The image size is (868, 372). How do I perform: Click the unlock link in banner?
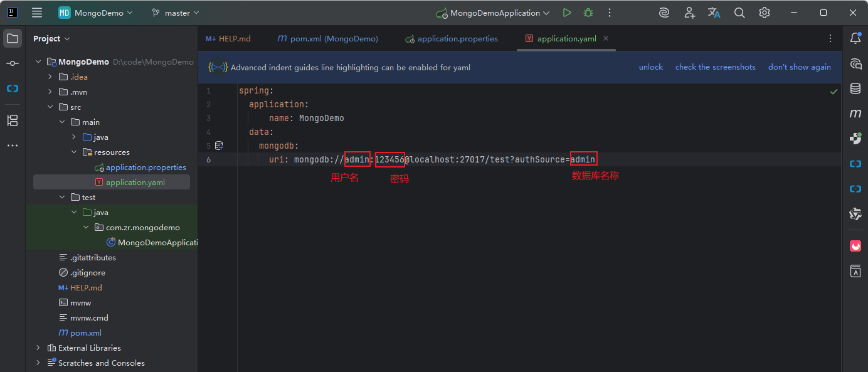point(651,67)
